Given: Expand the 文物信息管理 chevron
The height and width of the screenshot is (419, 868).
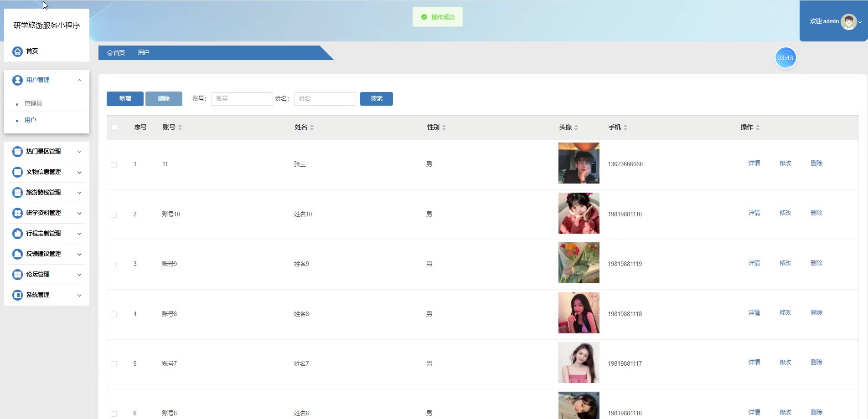Looking at the screenshot, I should [x=79, y=172].
